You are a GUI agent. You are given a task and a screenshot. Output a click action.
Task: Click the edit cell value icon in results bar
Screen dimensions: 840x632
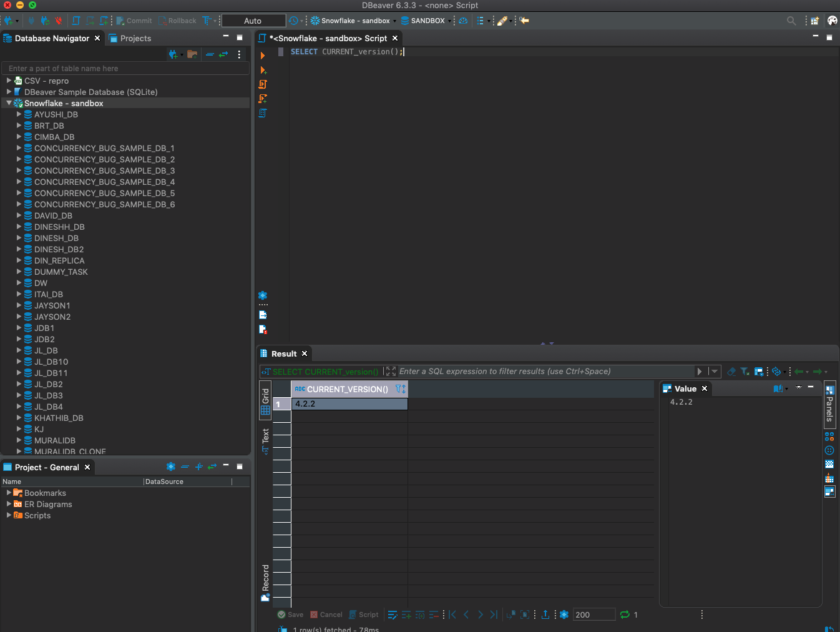tap(392, 615)
